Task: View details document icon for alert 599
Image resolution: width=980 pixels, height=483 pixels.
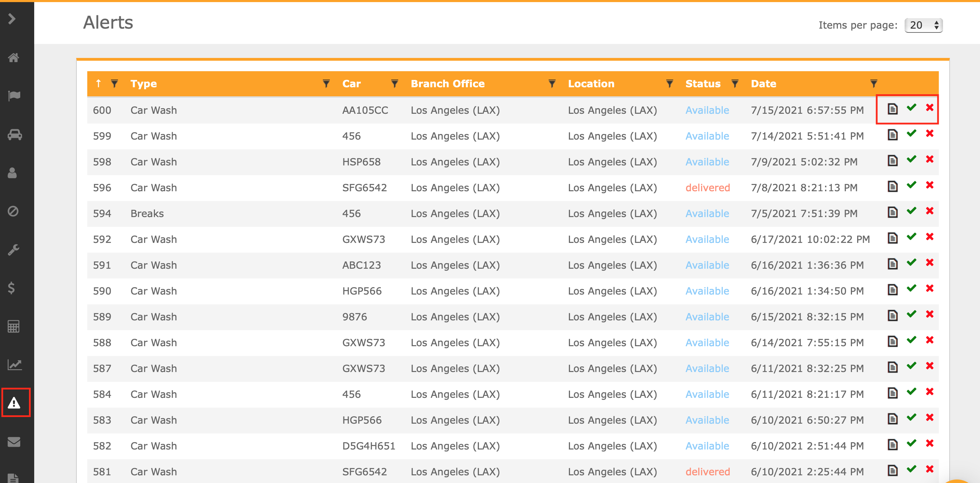Action: click(x=892, y=135)
